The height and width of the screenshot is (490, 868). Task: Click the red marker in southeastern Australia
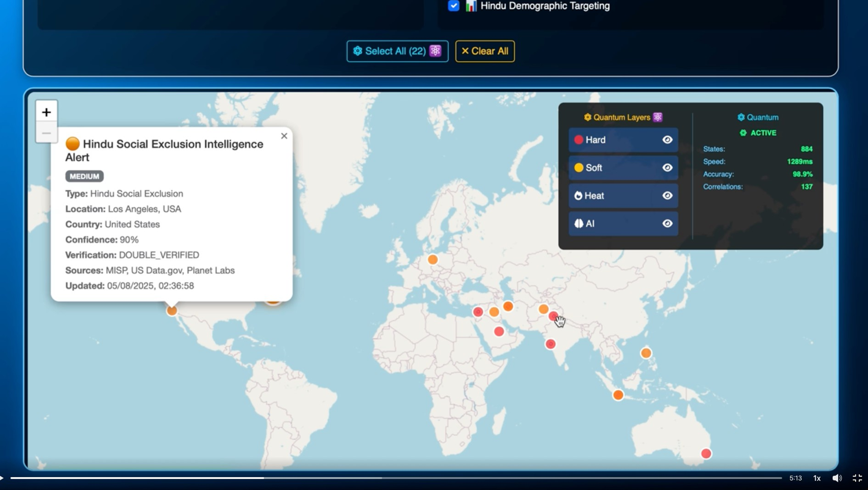706,454
